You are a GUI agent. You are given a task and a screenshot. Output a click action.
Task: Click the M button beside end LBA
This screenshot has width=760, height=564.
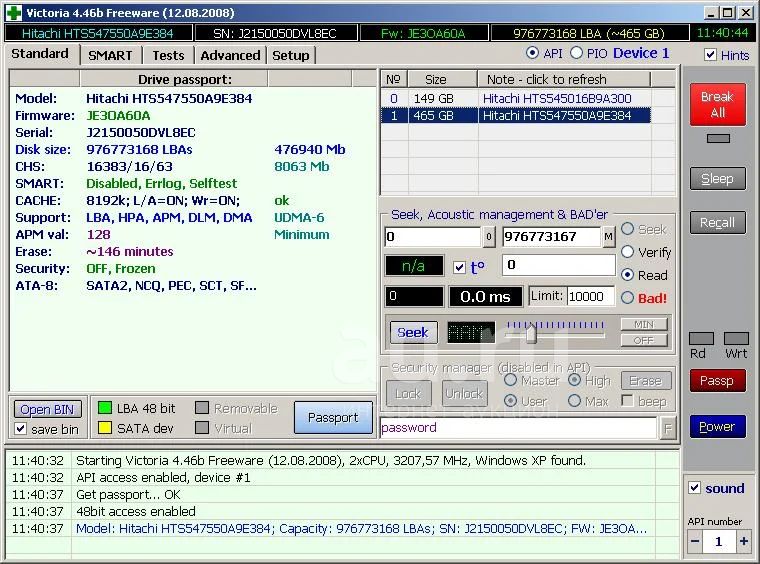(609, 237)
